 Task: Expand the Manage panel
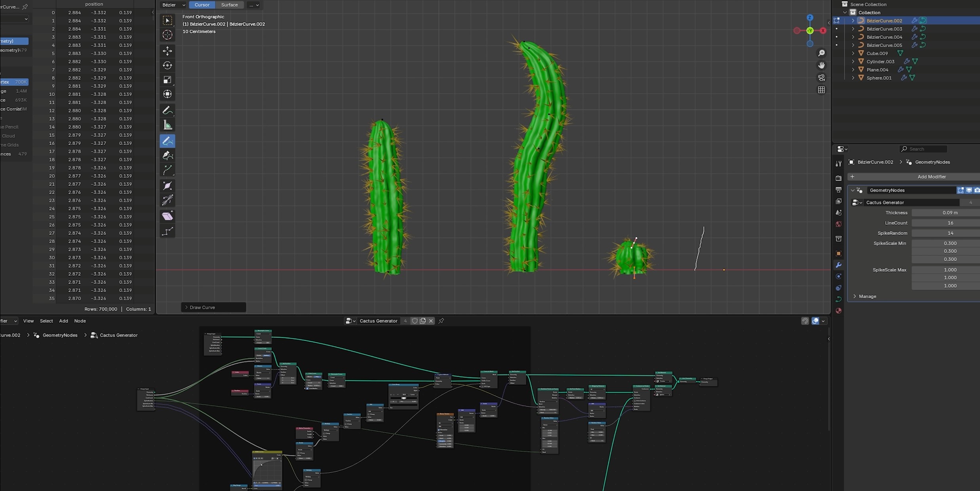point(867,297)
